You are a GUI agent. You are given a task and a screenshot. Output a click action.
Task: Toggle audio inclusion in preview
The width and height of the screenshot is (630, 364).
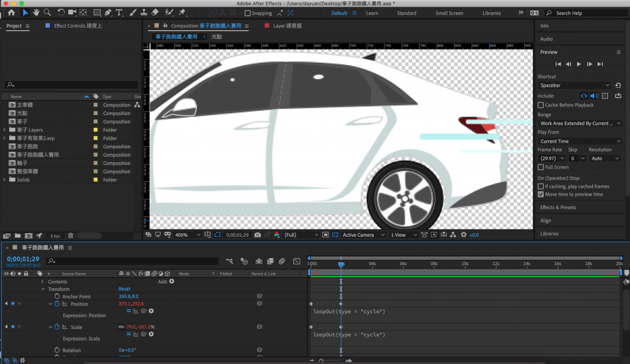[594, 96]
